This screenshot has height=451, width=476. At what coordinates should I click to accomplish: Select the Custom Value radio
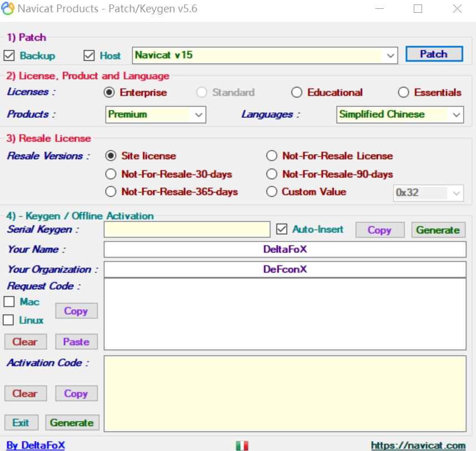(272, 192)
